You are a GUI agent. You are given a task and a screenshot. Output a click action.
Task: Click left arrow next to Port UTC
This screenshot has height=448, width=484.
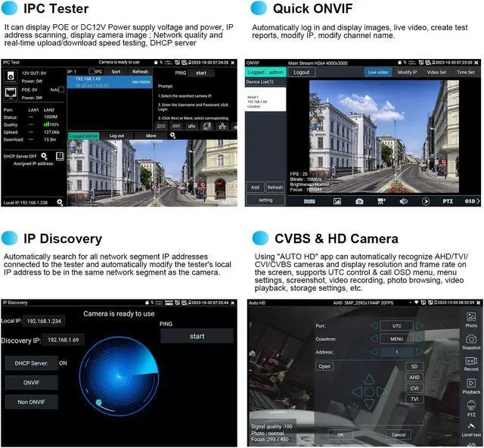(x=374, y=326)
